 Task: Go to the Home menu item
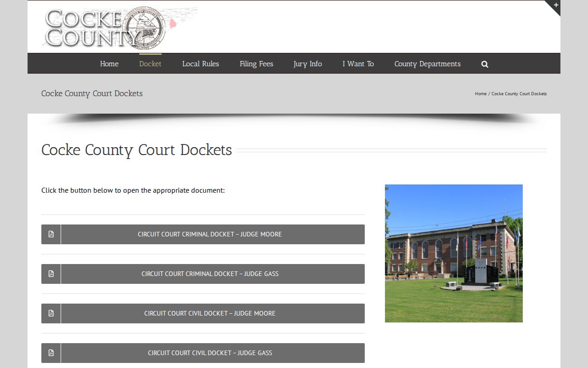[109, 64]
